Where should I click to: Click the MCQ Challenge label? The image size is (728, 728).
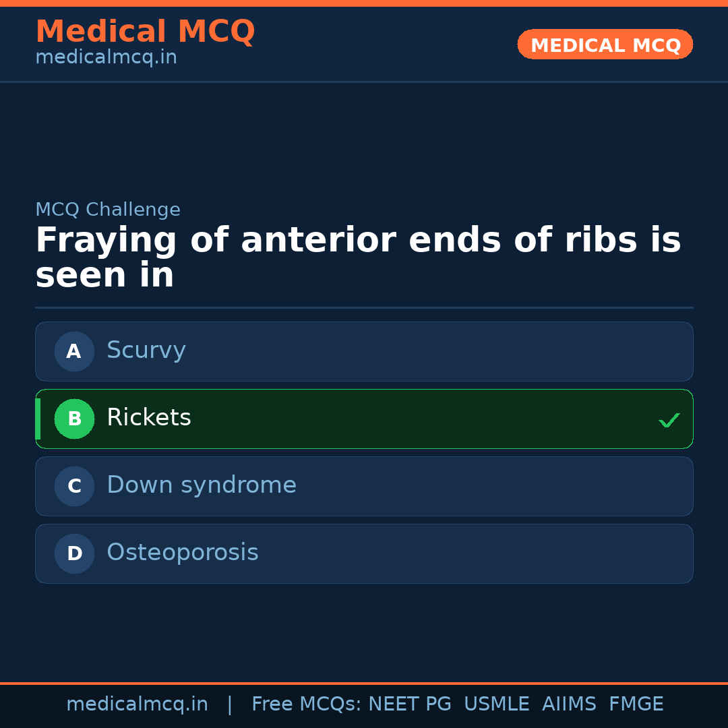pyautogui.click(x=108, y=210)
